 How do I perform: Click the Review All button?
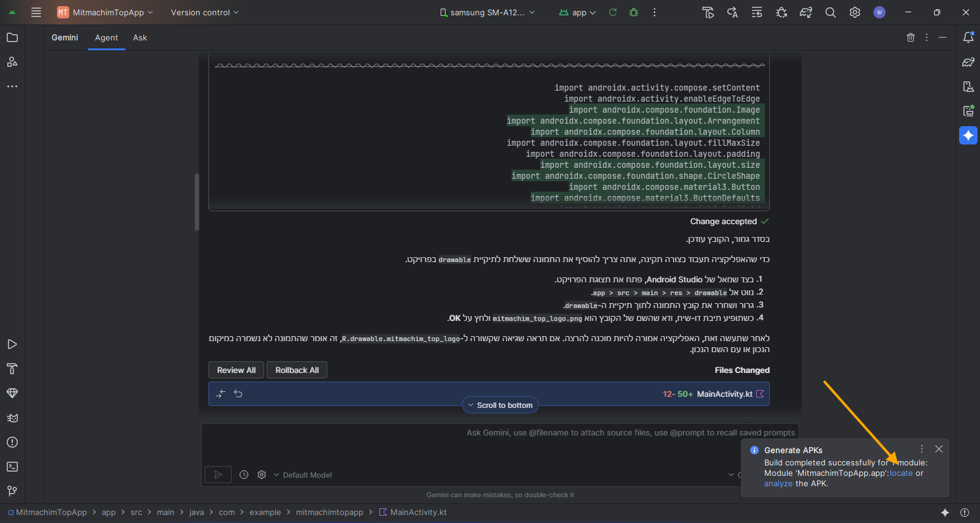[236, 370]
